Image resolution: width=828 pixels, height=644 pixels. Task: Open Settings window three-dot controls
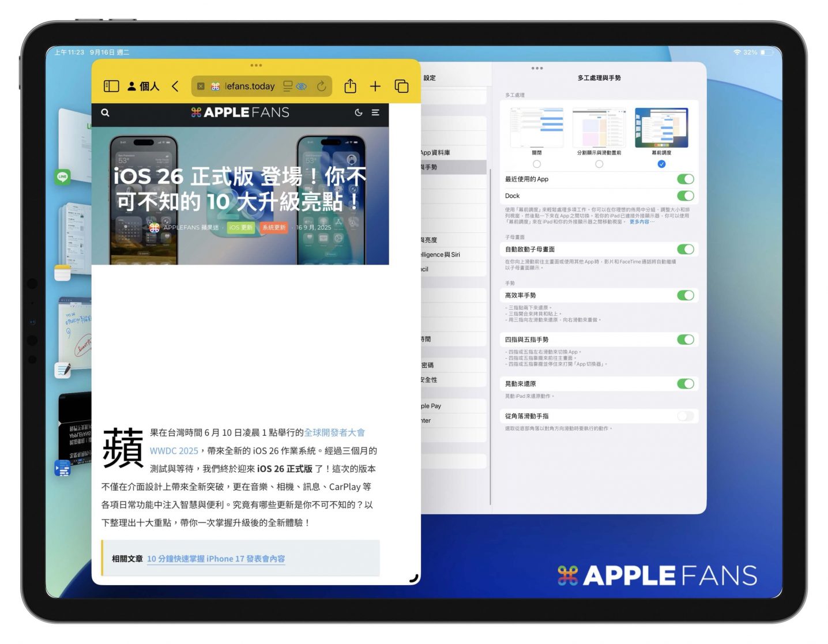click(537, 69)
